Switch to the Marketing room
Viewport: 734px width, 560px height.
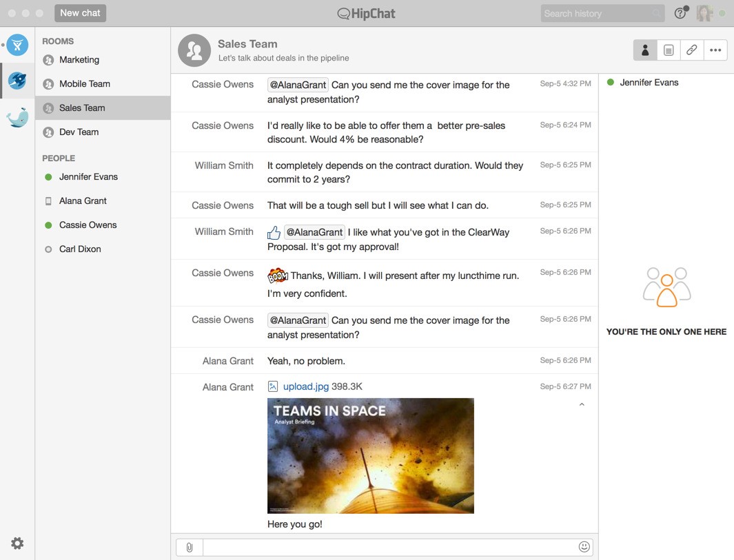click(79, 60)
